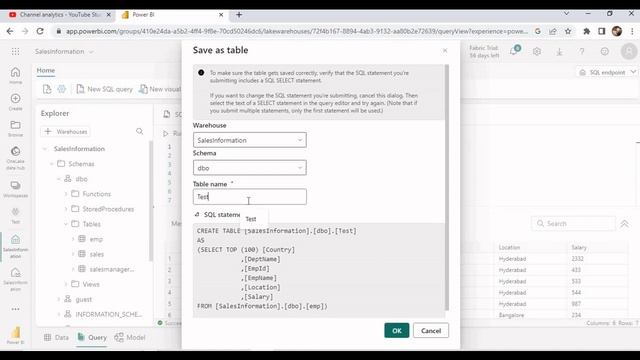This screenshot has width=640, height=360.
Task: Click the settings gear in ribbon toolbar
Action: point(62,89)
